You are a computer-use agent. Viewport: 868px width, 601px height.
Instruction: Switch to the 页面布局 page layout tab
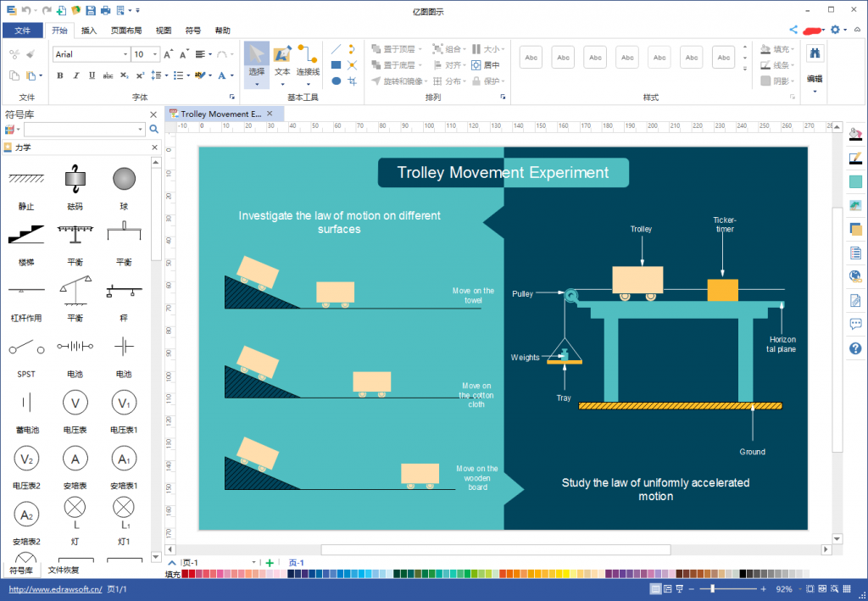click(x=126, y=31)
